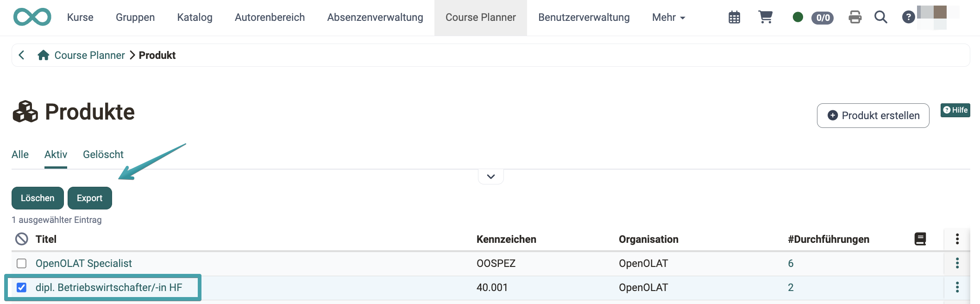This screenshot has height=304, width=980.
Task: Select the Course Planner menu item
Action: [x=481, y=17]
